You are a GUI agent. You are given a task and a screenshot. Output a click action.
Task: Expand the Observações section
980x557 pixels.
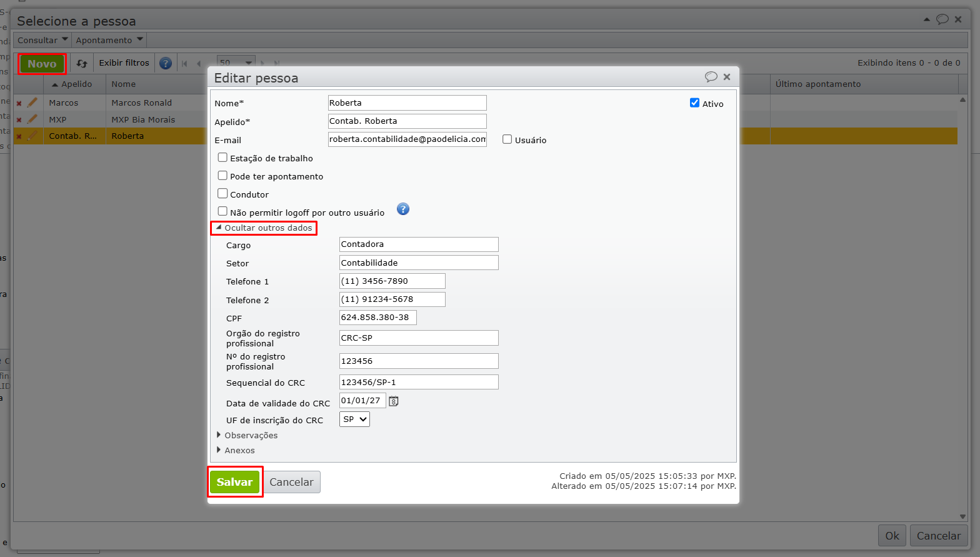(247, 435)
